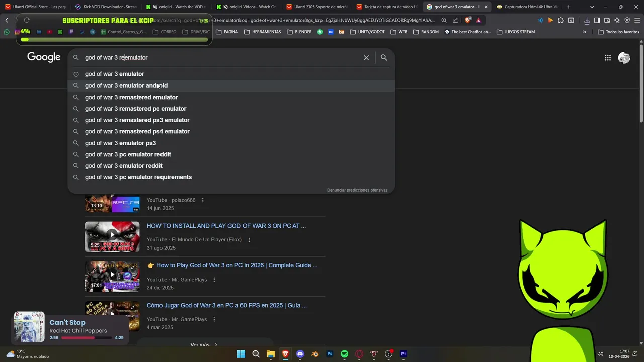The image size is (644, 362).
Task: Open the YouTube bookmark icon
Action: coord(49,32)
